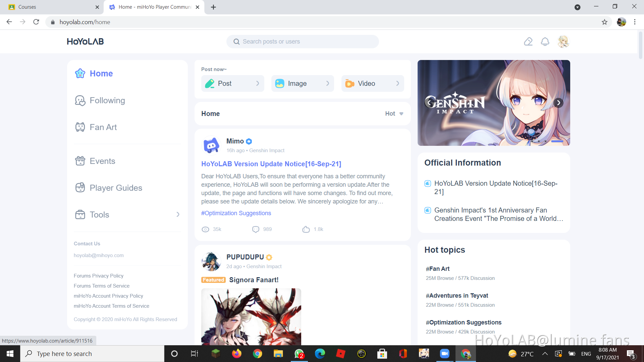Click the comment bubble icon showing 989
Image resolution: width=644 pixels, height=362 pixels.
[256, 229]
